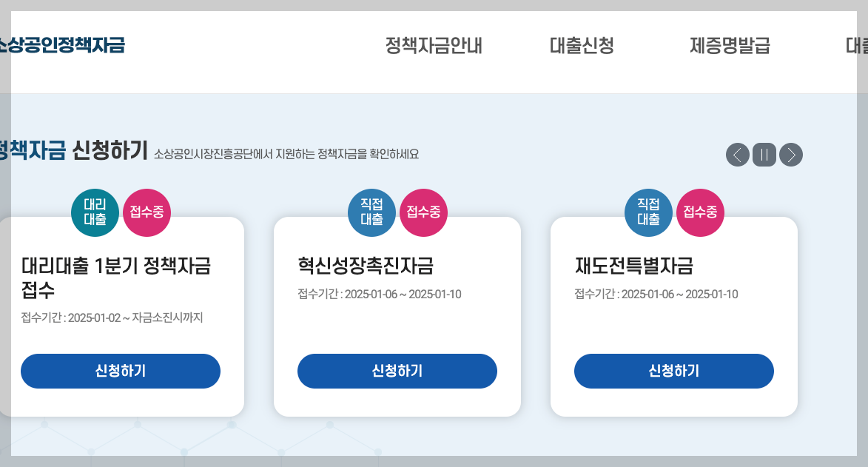Viewport: 868px width, 467px height.
Task: Open the 대출신청 menu
Action: pos(582,46)
